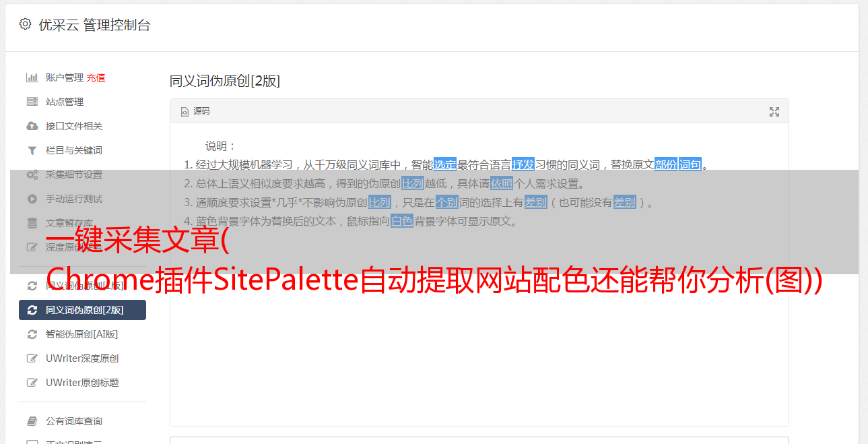The width and height of the screenshot is (868, 444).
Task: Click the book icon for 公有词库查询
Action: (32, 421)
